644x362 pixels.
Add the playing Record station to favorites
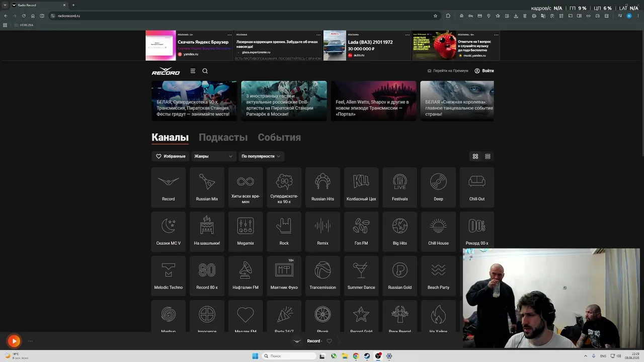click(x=329, y=341)
